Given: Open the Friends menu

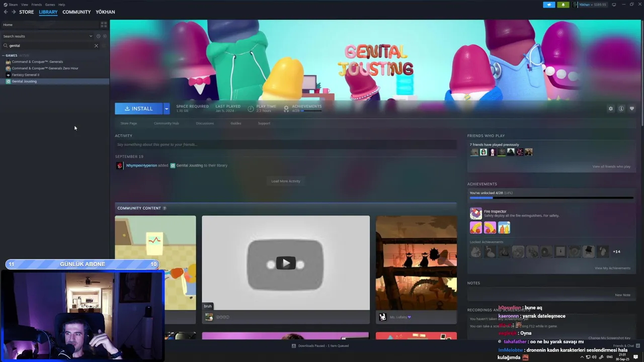Looking at the screenshot, I should pos(36,5).
